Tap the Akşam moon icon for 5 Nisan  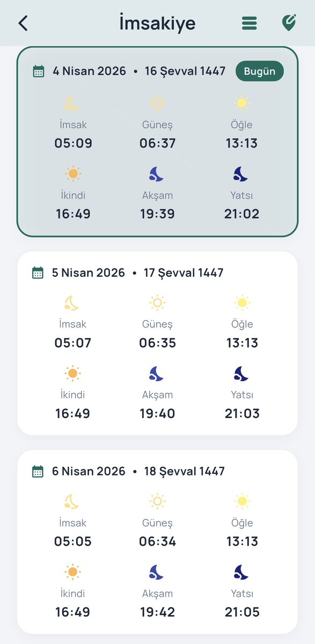click(x=157, y=374)
